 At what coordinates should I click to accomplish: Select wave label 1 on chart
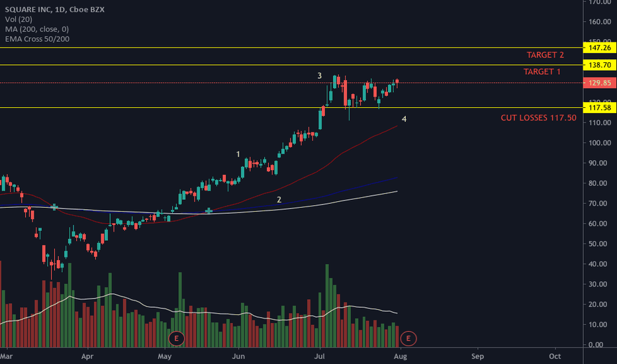pyautogui.click(x=238, y=154)
